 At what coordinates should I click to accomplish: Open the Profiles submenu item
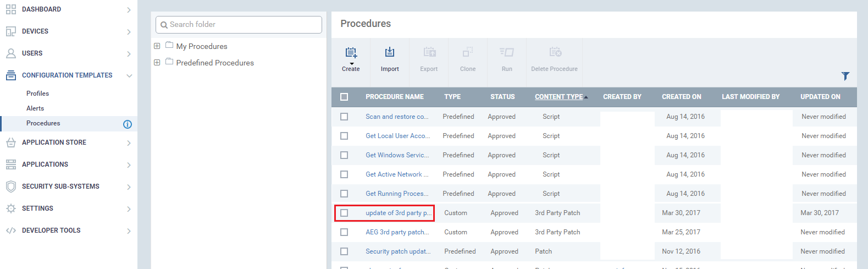[37, 94]
